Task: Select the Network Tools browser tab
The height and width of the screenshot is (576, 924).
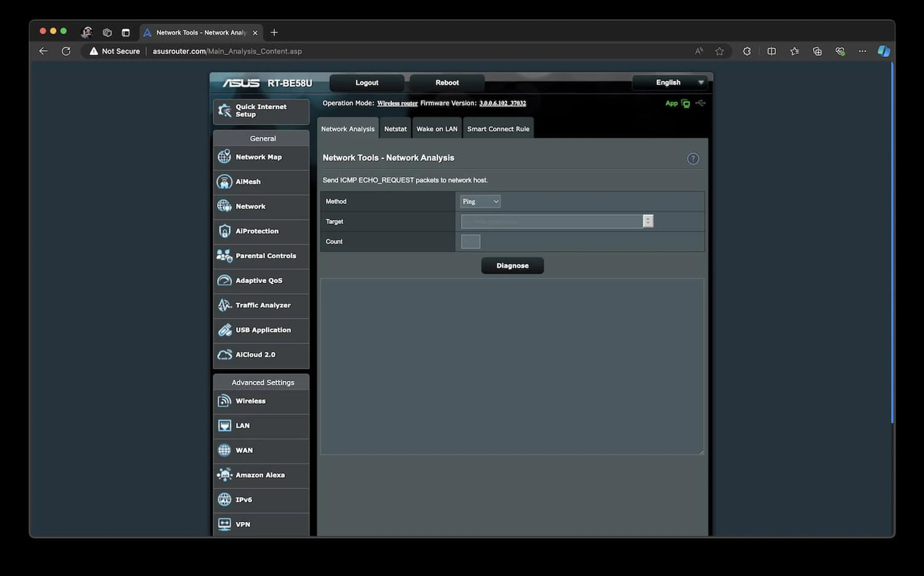Action: (201, 33)
